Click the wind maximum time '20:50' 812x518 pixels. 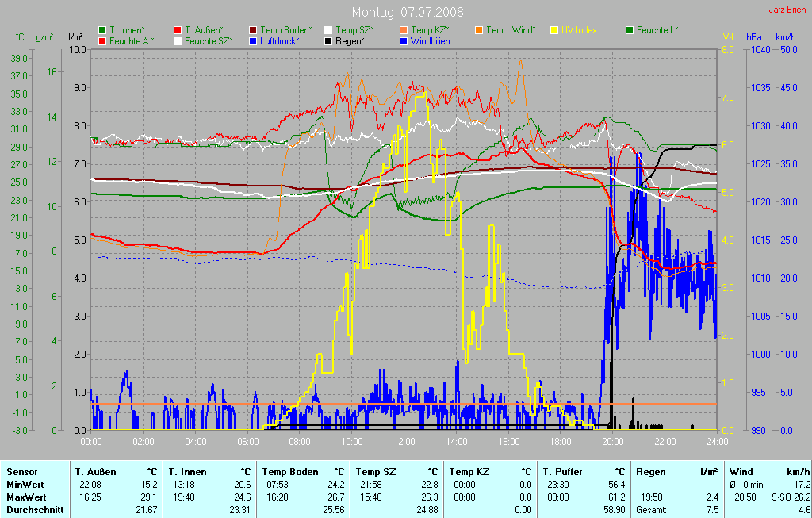(745, 497)
